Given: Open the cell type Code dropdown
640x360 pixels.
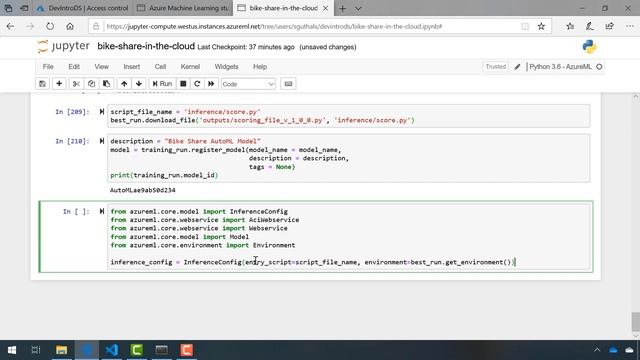Looking at the screenshot, I should (x=248, y=84).
